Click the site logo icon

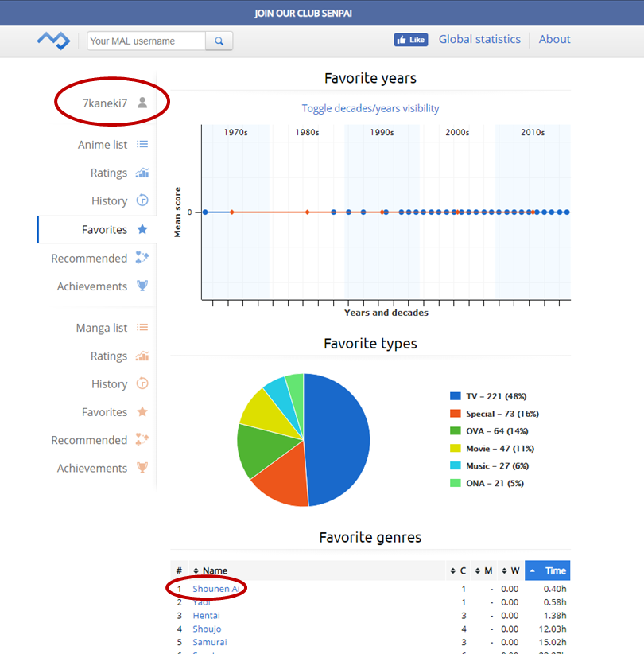(53, 40)
